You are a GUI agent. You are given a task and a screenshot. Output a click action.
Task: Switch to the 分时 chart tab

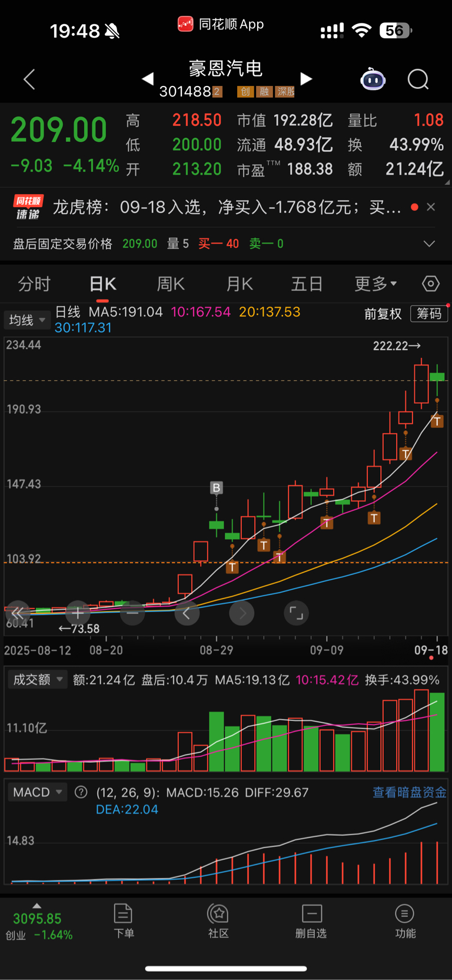(x=34, y=284)
